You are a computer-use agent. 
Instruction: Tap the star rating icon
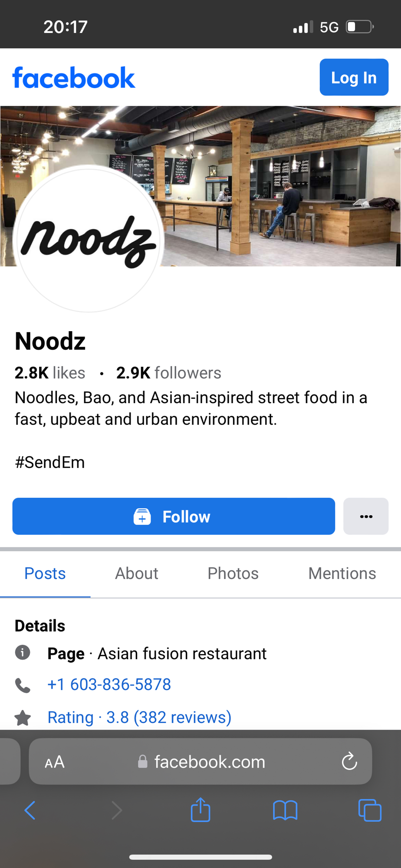pos(23,718)
